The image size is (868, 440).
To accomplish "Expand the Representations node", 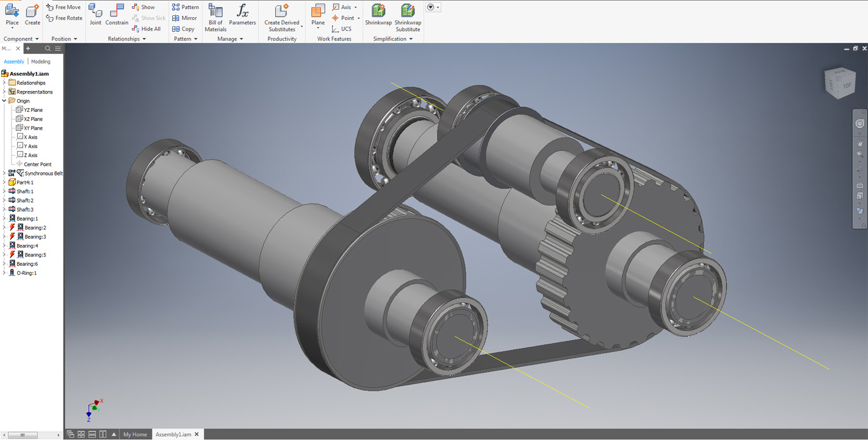I will pyautogui.click(x=4, y=92).
